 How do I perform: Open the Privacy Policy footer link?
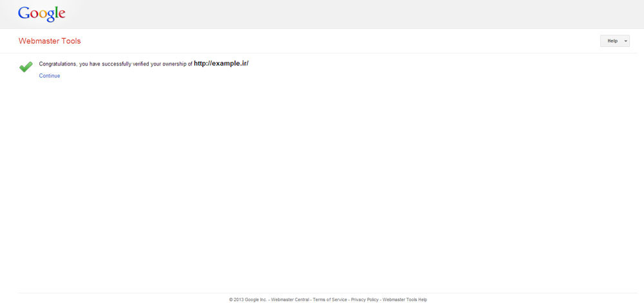coord(365,300)
